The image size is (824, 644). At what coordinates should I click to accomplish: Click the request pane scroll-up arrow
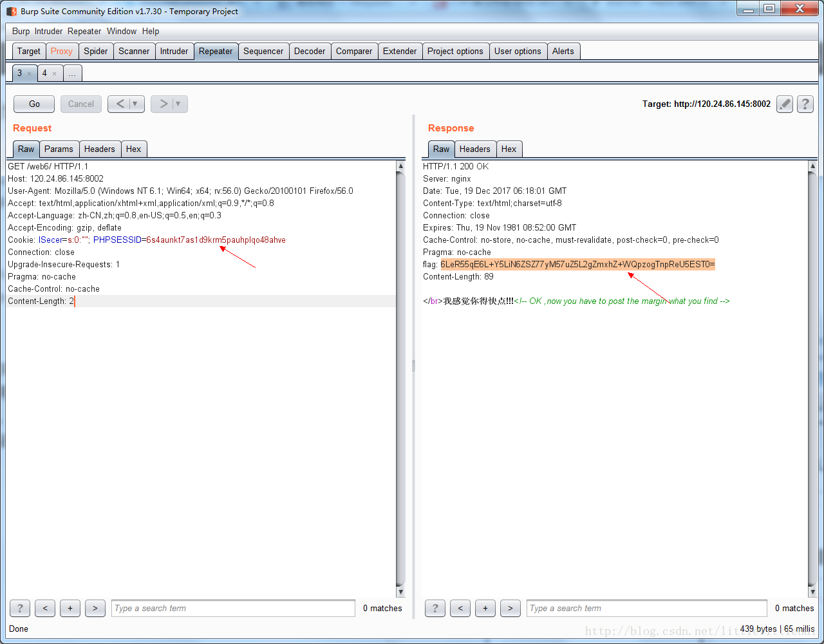tap(400, 166)
